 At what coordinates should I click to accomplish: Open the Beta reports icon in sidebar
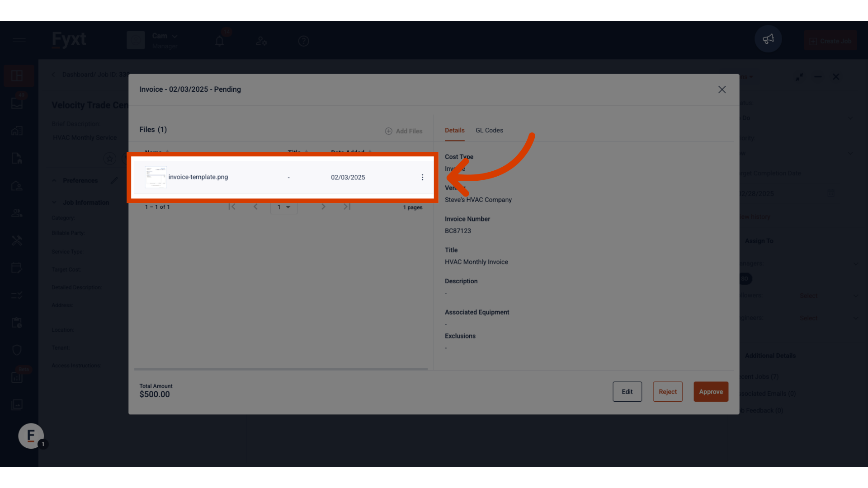click(x=17, y=377)
